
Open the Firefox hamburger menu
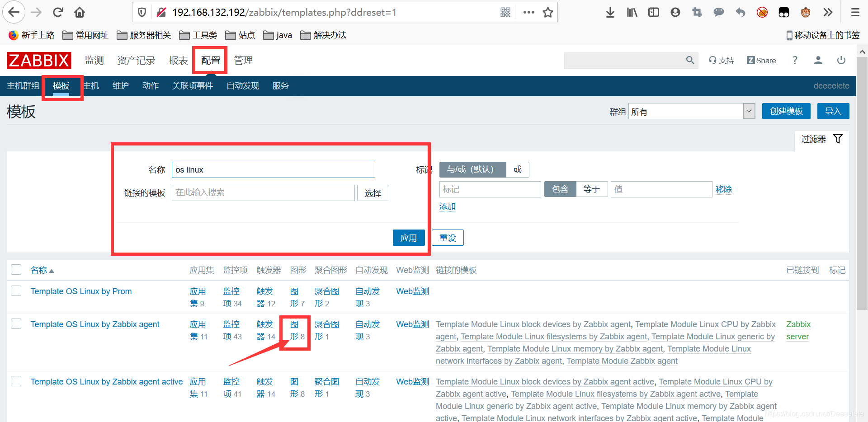[855, 12]
